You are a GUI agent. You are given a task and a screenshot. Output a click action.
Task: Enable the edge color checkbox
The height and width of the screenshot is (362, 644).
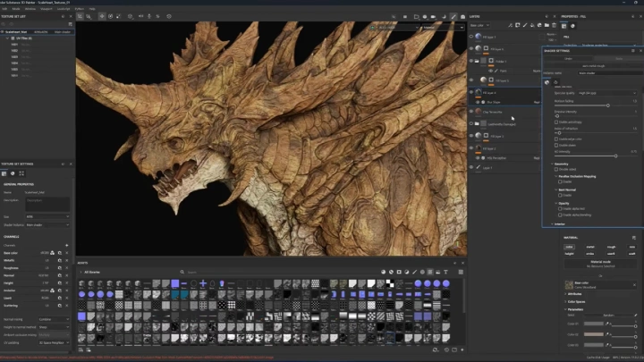coord(556,139)
